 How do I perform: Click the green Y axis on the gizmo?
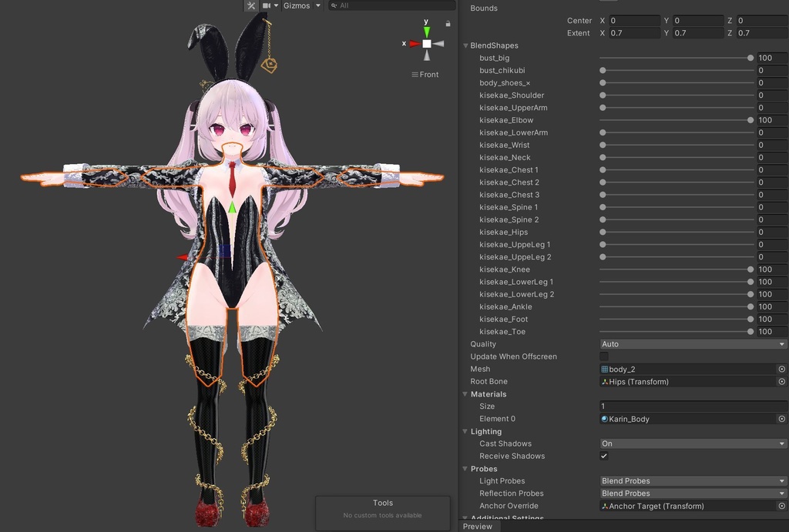[425, 30]
